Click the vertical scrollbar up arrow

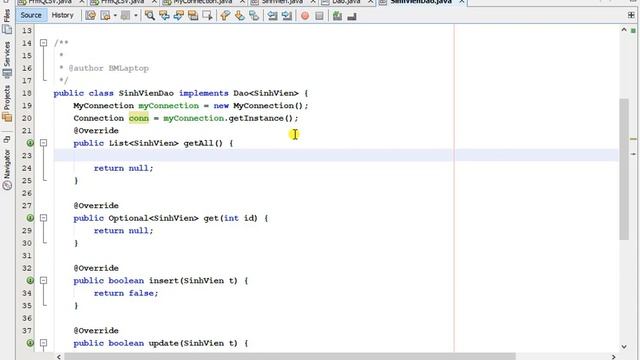pyautogui.click(x=624, y=30)
